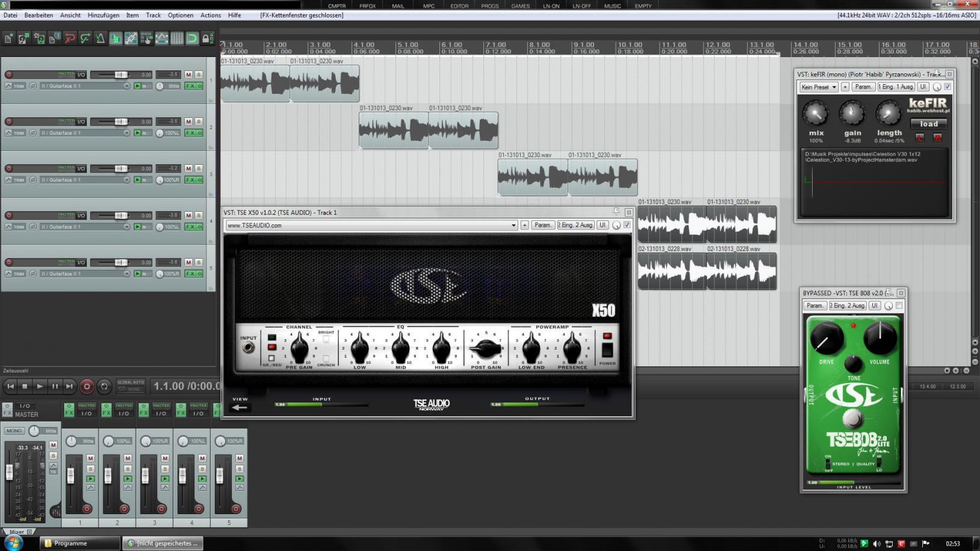Click the red Undo toolbar icon

[70, 38]
